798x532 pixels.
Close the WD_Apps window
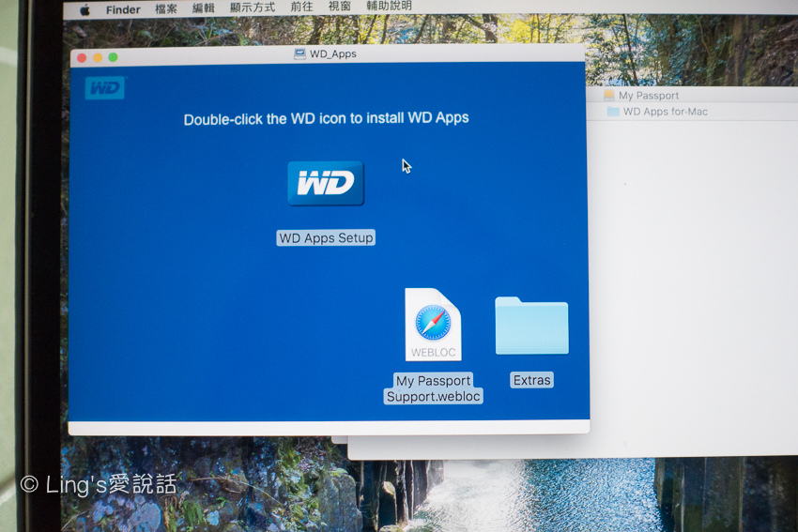(x=82, y=58)
